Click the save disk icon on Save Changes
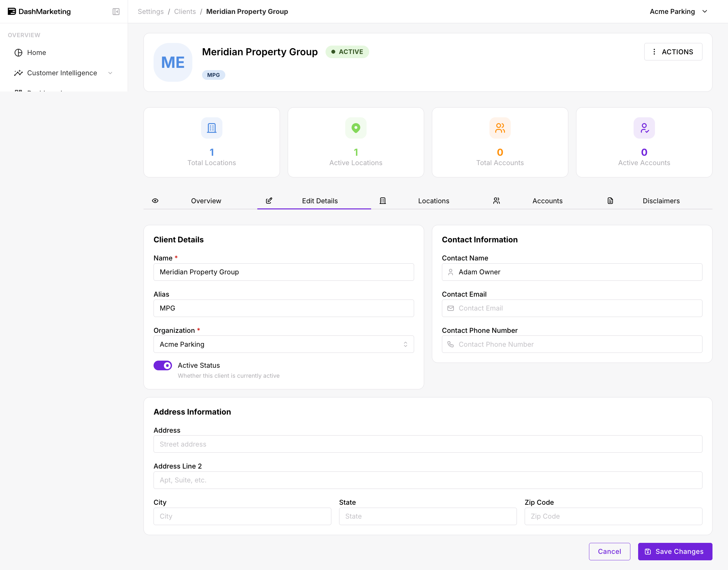Viewport: 728px width, 570px height. coord(648,552)
